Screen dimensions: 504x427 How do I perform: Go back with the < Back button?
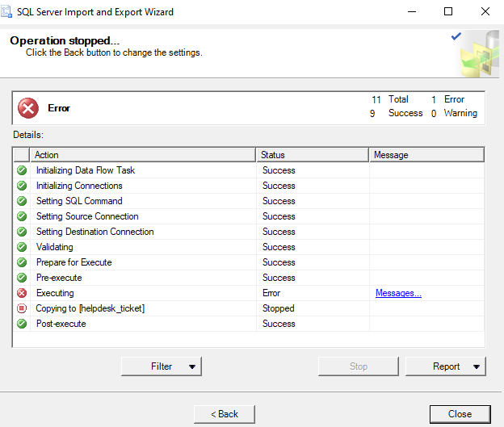pos(225,414)
